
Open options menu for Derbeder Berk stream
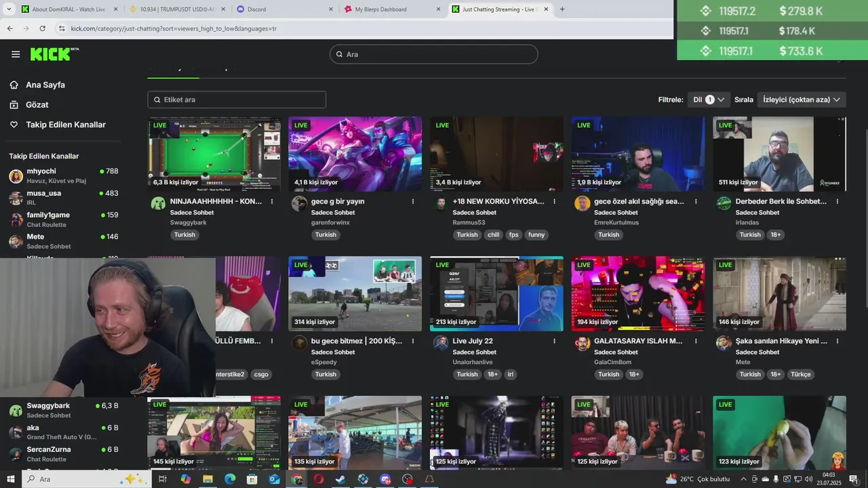pyautogui.click(x=837, y=201)
